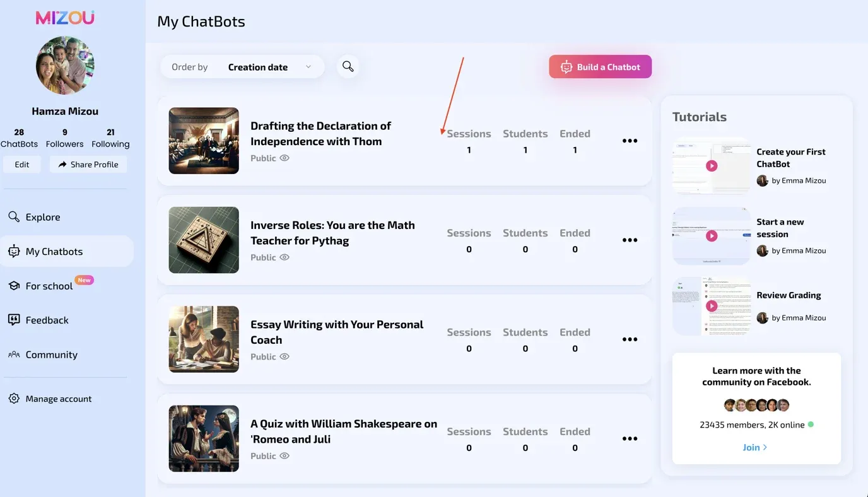Image resolution: width=868 pixels, height=497 pixels.
Task: Open Manage account settings
Action: pos(58,399)
